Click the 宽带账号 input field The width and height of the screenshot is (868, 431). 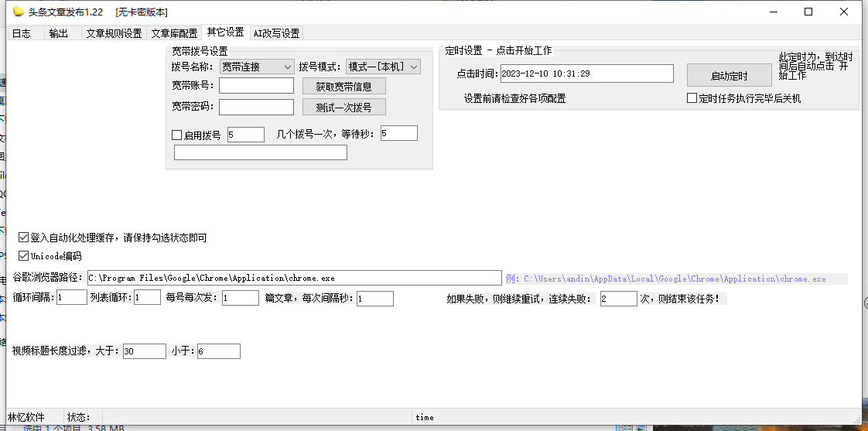(256, 86)
